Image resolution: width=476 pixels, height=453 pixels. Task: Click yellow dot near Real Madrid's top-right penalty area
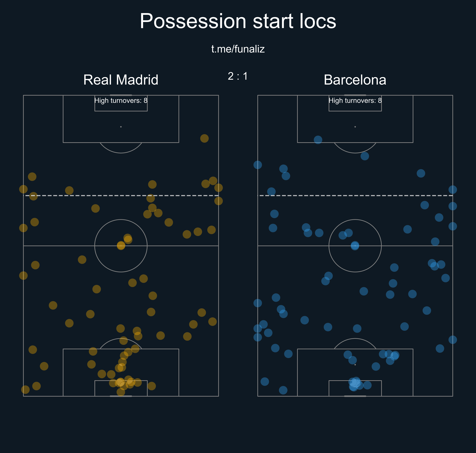point(204,138)
